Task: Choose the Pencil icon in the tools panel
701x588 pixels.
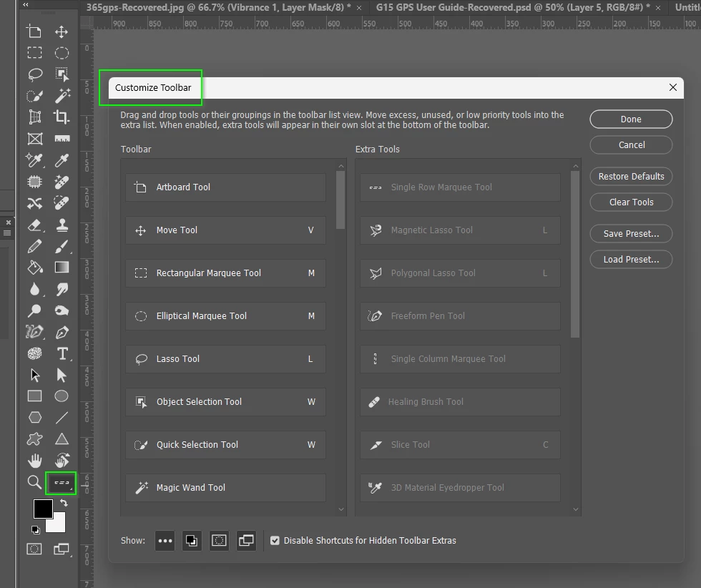Action: pyautogui.click(x=35, y=246)
